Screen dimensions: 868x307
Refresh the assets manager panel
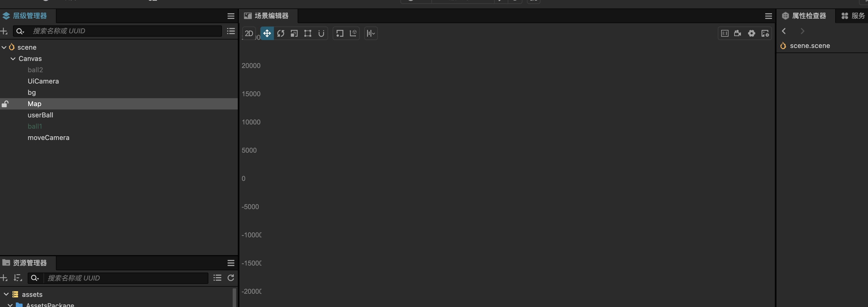click(231, 278)
